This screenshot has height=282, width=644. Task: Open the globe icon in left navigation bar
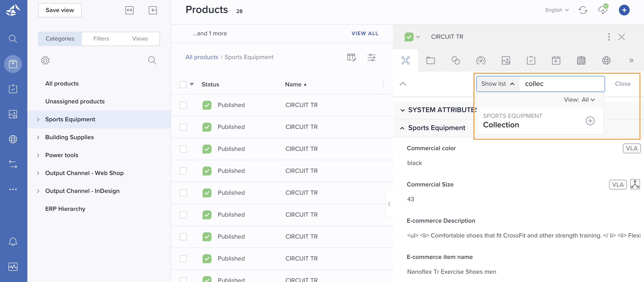click(x=13, y=139)
